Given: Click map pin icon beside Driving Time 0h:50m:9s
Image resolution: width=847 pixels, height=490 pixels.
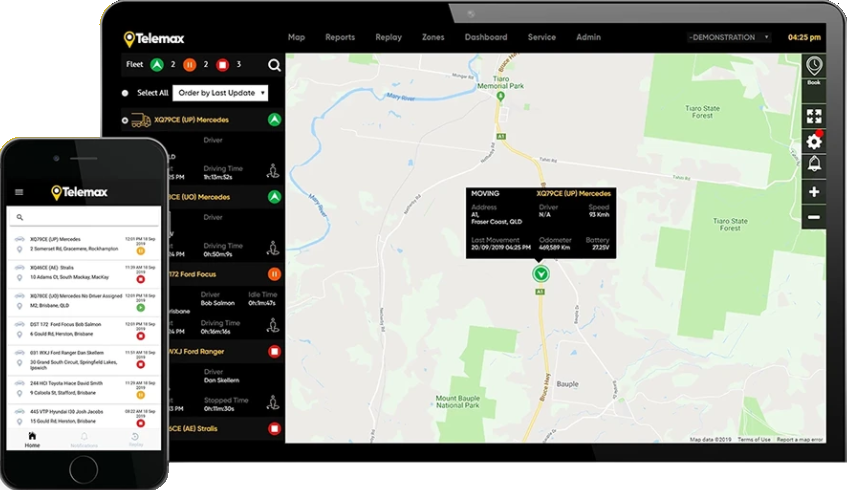Looking at the screenshot, I should [x=273, y=249].
